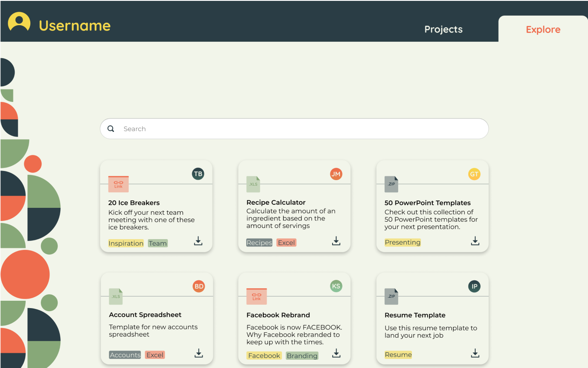The image size is (588, 368).
Task: Select the Explore tab
Action: click(543, 30)
